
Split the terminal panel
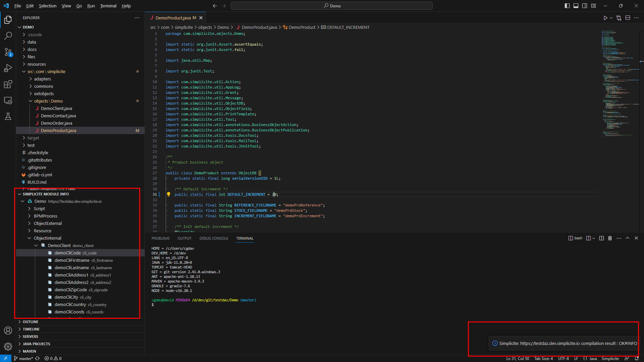tap(601, 238)
